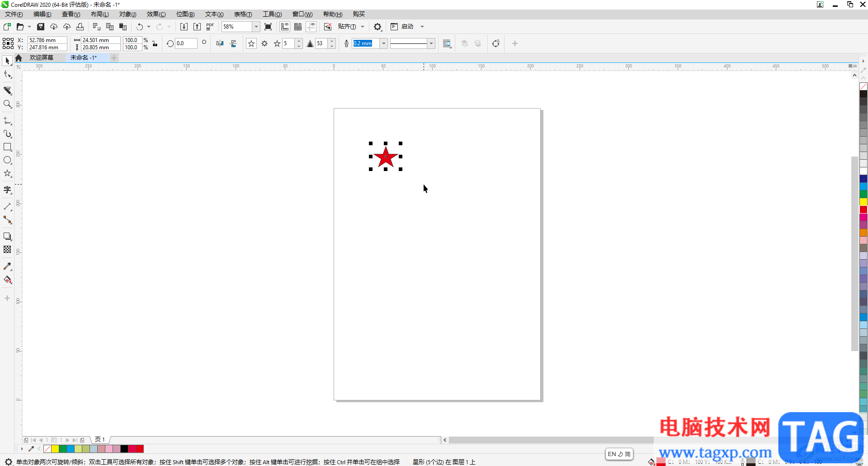Viewport: 868px width, 466px height.
Task: Select the Artistic media tool
Action: (7, 134)
